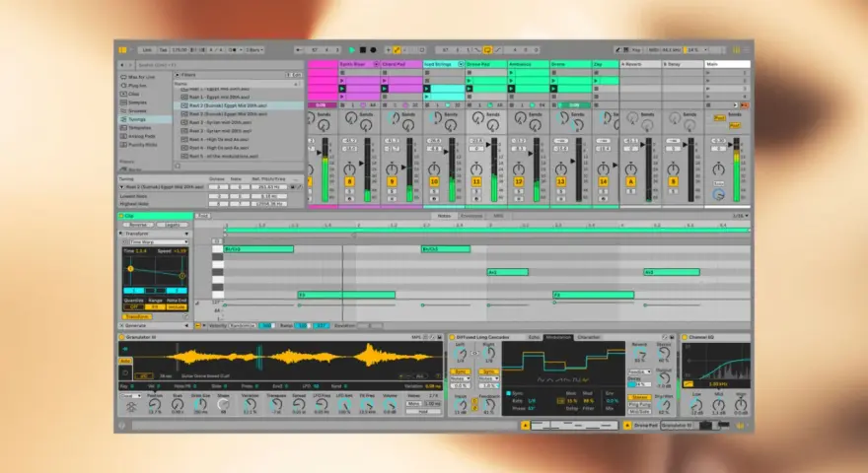This screenshot has height=473, width=868.
Task: Select the first Bb/C#3 note
Action: pos(258,249)
